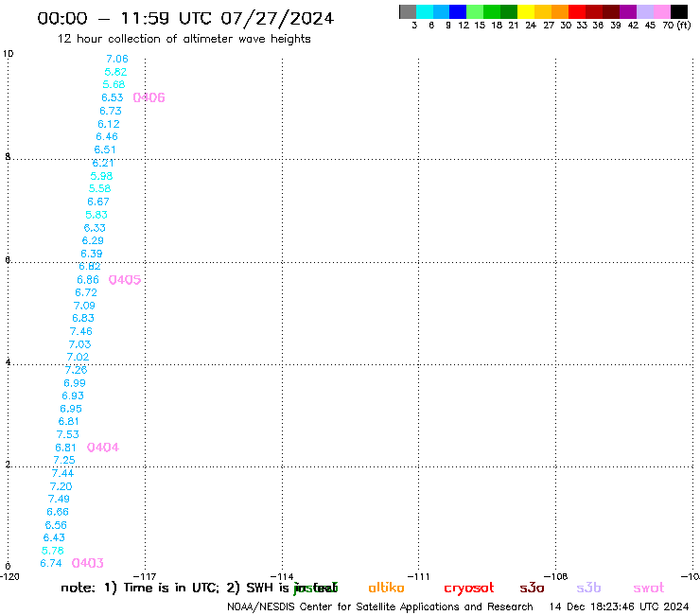Click the wave height value 7.25
The image size is (700, 615).
(64, 461)
